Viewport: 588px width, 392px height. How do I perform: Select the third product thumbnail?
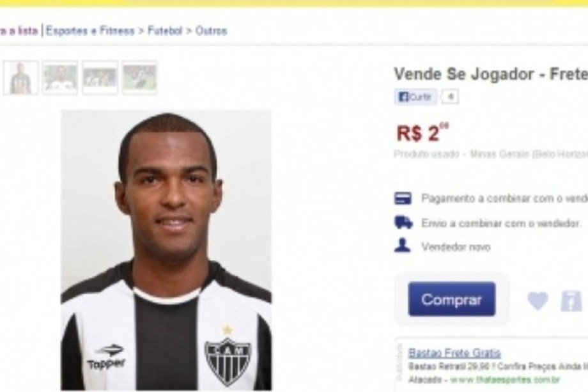(x=100, y=77)
